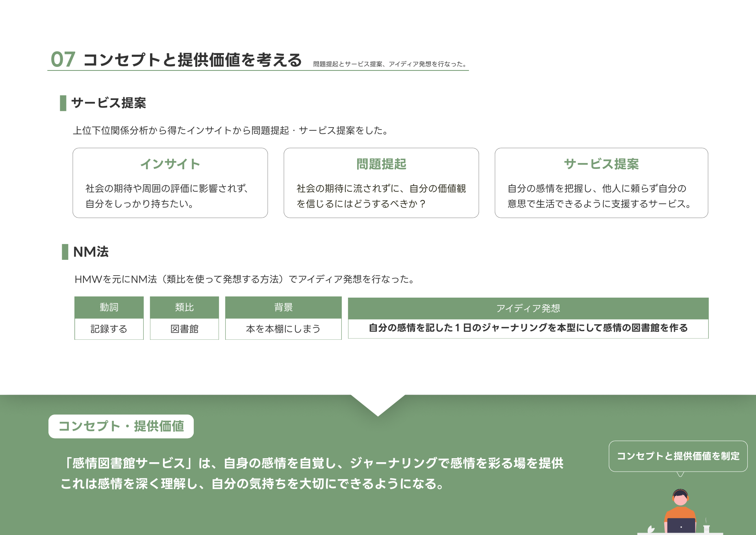Click the 記録する cell
The image size is (756, 535).
pos(109,329)
